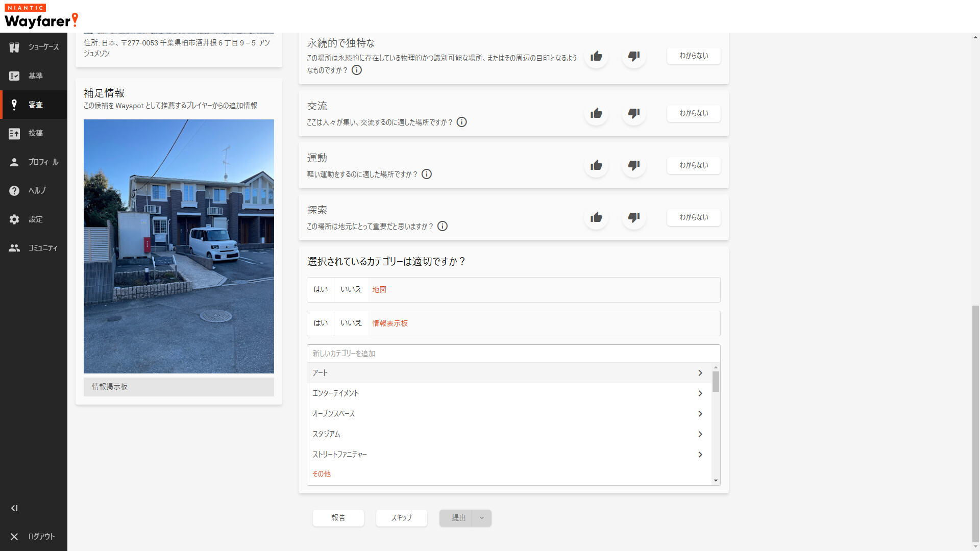The height and width of the screenshot is (551, 980).
Task: Thumbs down for 運動
Action: (634, 165)
